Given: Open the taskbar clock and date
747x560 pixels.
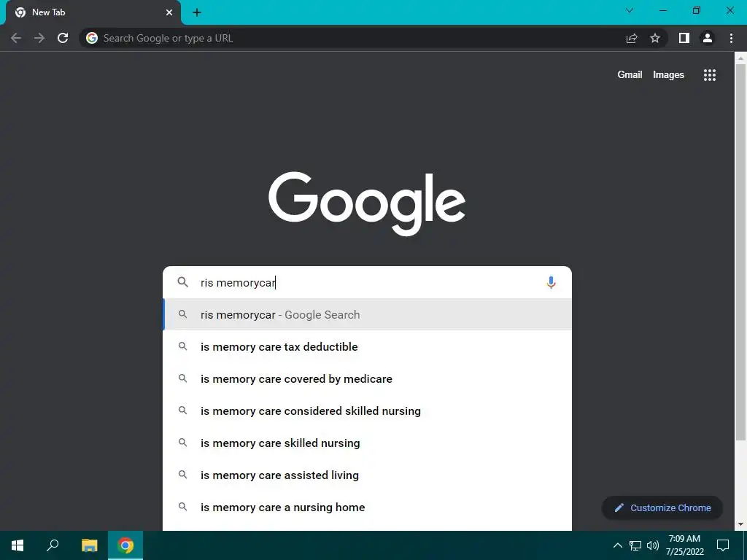Looking at the screenshot, I should 684,545.
